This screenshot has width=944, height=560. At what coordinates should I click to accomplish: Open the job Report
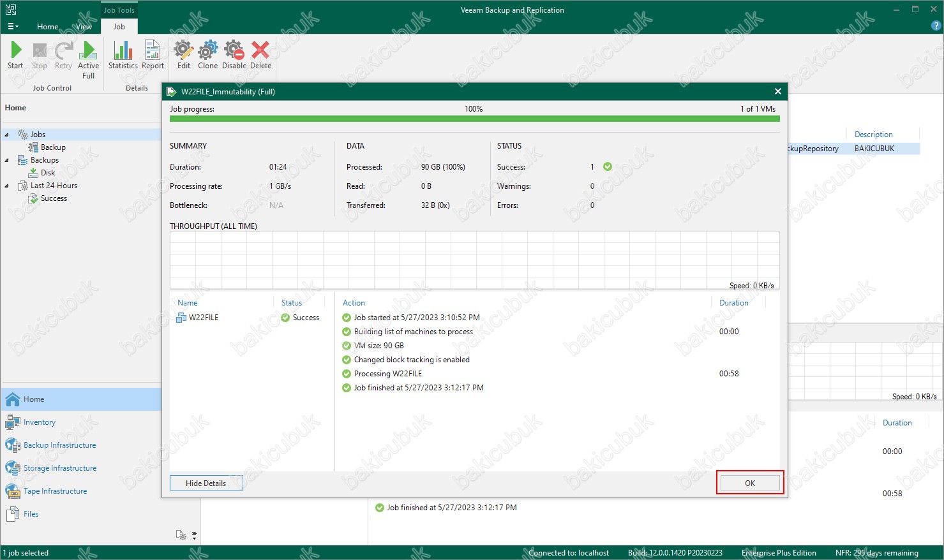coord(153,55)
